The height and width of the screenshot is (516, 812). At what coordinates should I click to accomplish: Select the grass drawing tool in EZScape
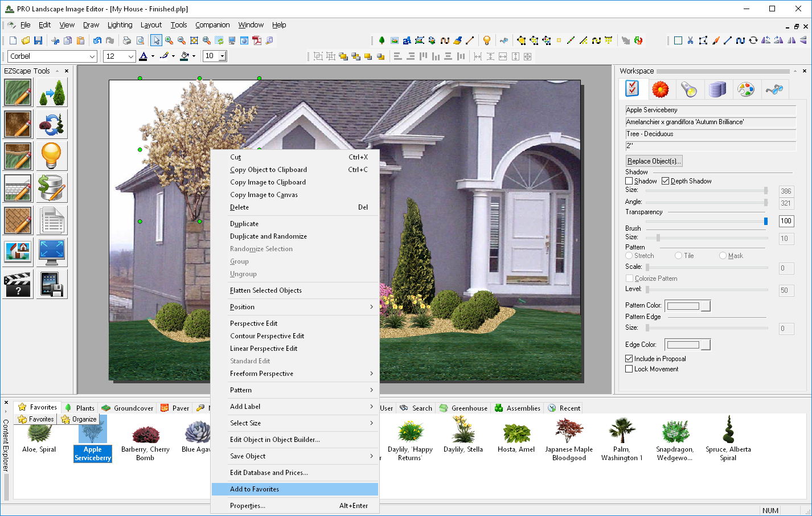point(18,92)
